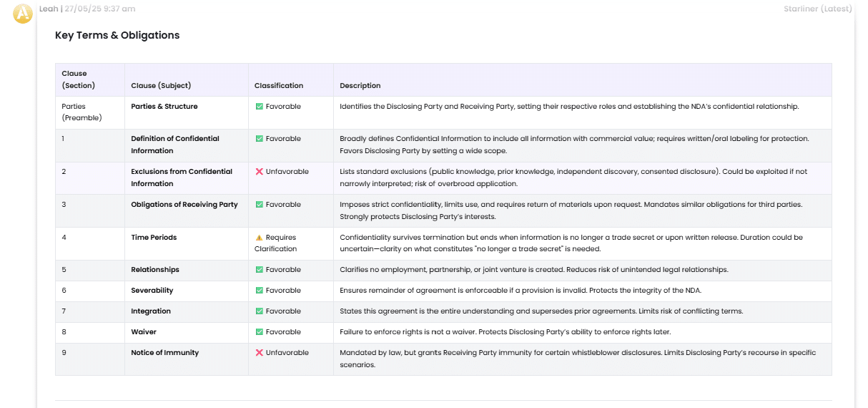Click the green check icon in Integration row
Image resolution: width=868 pixels, height=408 pixels.
[260, 311]
